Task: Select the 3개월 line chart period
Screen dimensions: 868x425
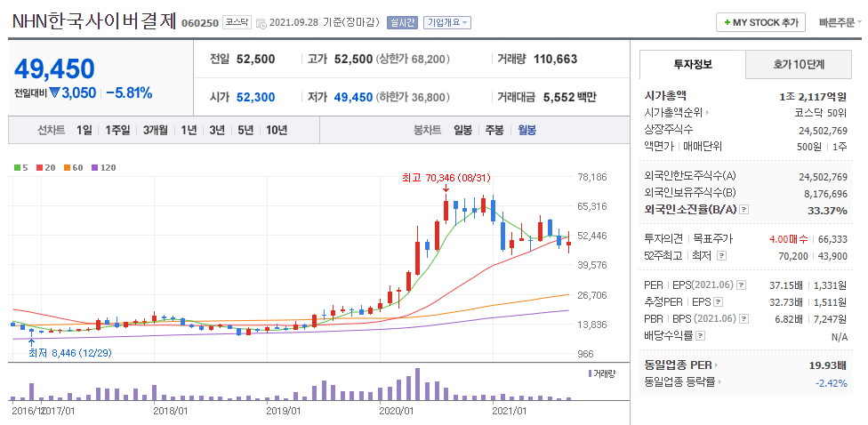Action: 155,131
